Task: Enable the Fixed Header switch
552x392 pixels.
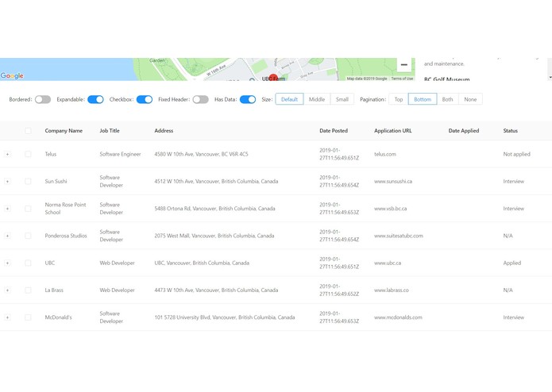Action: click(x=200, y=99)
